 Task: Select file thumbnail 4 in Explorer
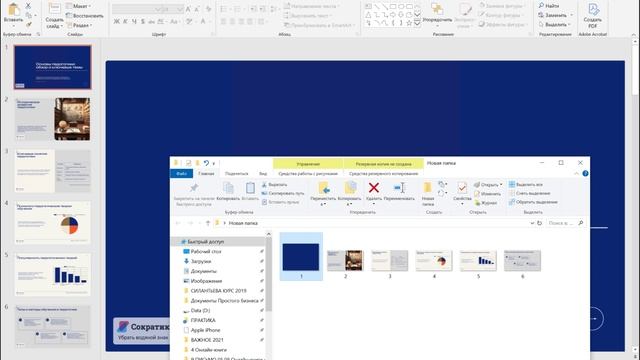pos(433,260)
